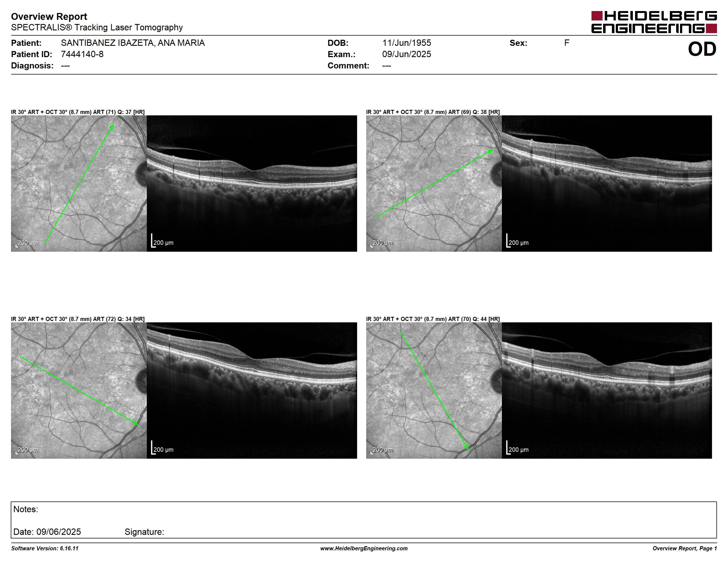Screen dimensions: 728x563
Task: Click the 200 µm scale bar in ART (71) OCT scan
Action: [x=162, y=241]
